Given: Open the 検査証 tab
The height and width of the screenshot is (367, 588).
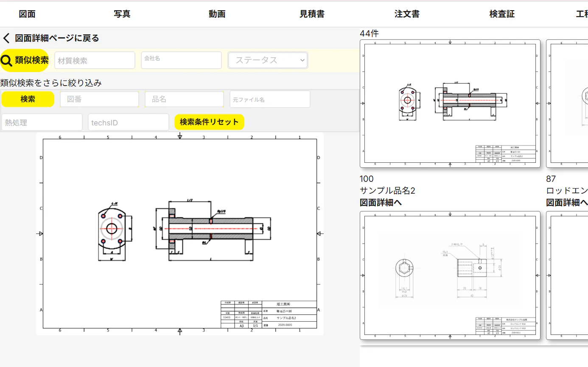Looking at the screenshot, I should [502, 14].
